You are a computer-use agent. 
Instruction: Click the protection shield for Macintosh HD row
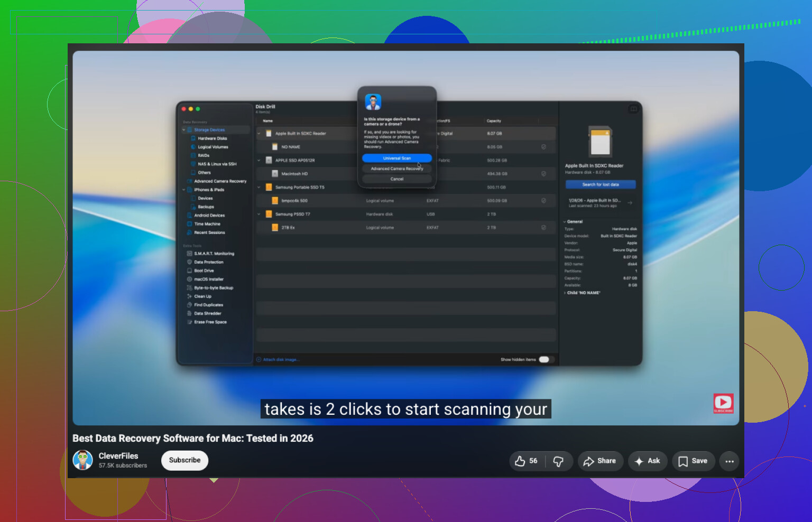543,174
